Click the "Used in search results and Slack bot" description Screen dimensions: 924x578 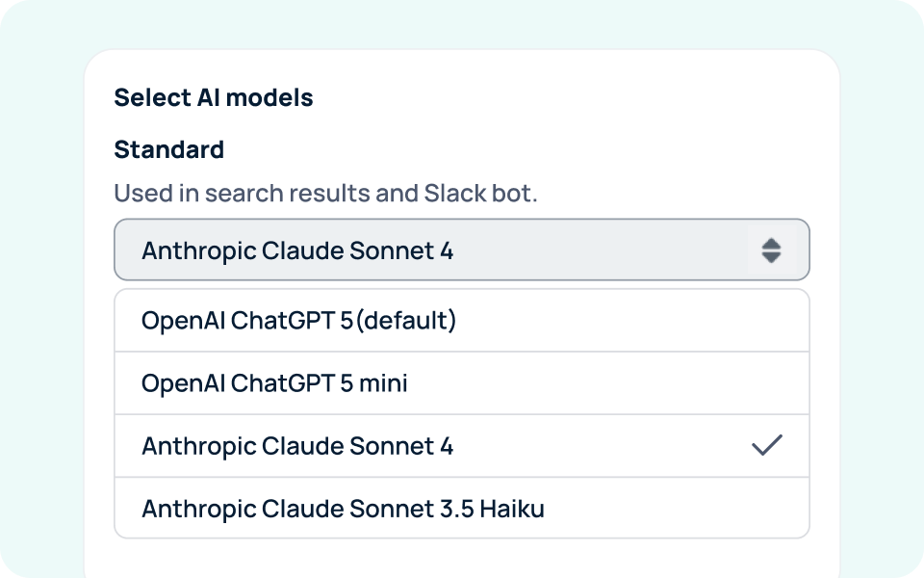pos(325,193)
